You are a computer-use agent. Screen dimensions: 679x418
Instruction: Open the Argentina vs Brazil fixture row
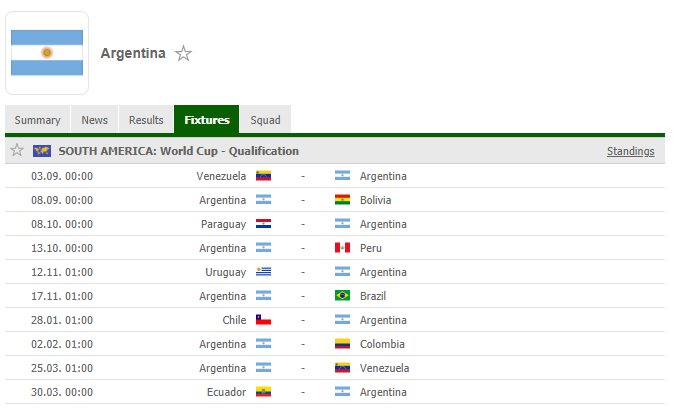click(x=335, y=296)
